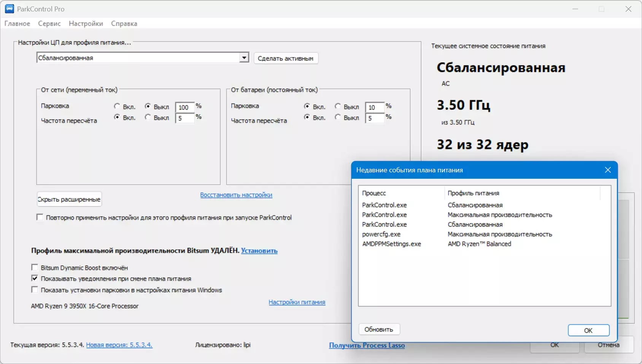Open the 'Справка' menu
The image size is (642, 364).
pyautogui.click(x=124, y=24)
